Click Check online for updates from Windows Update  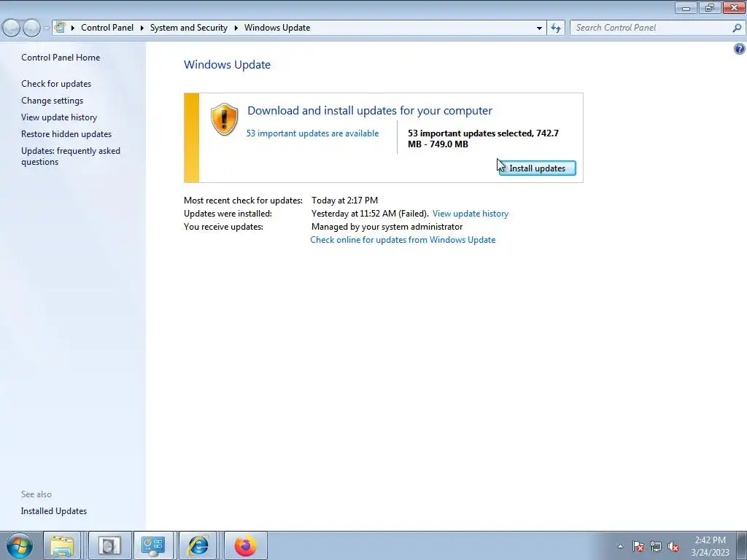click(403, 240)
